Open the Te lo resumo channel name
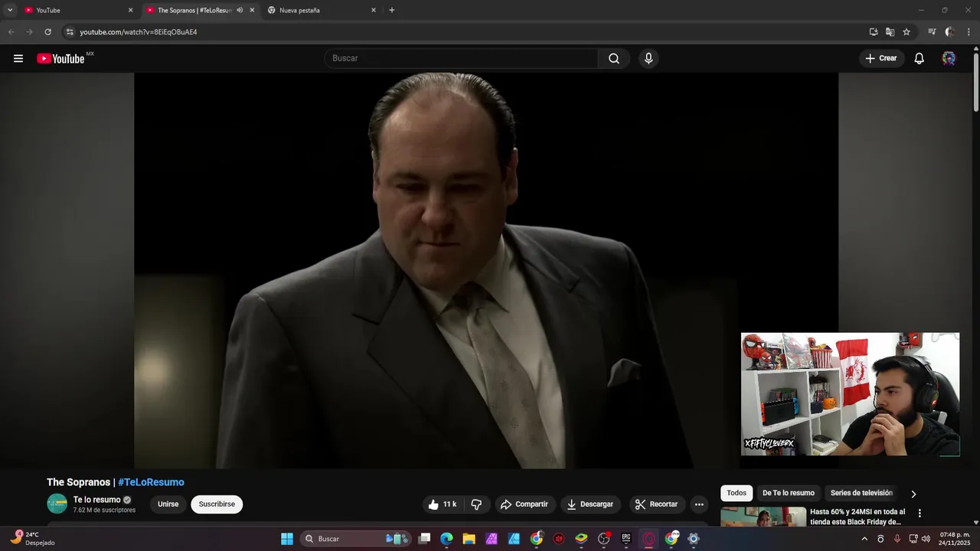This screenshot has width=980, height=551. click(97, 500)
